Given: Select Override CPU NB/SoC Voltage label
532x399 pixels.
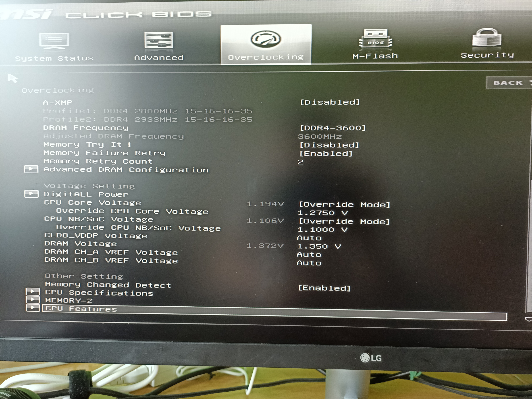Looking at the screenshot, I should [x=139, y=228].
